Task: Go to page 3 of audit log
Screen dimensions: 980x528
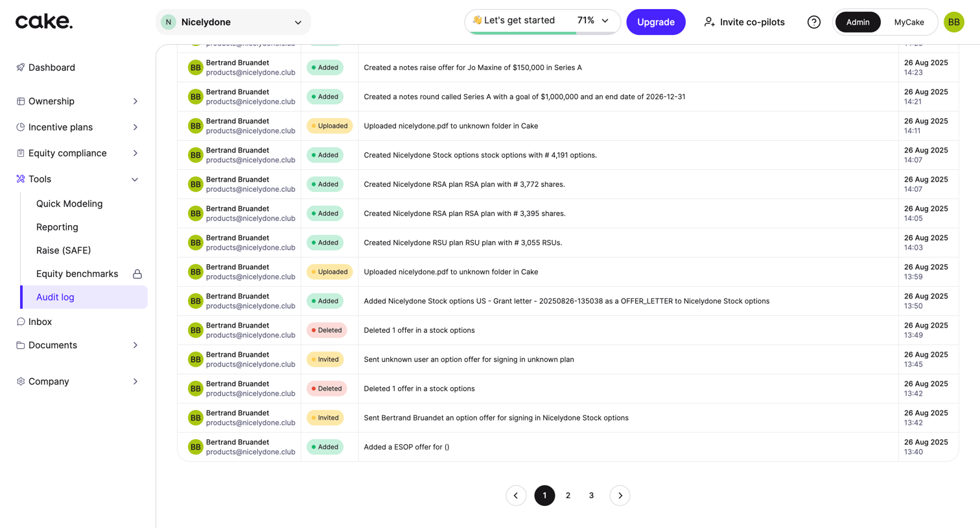Action: 591,496
